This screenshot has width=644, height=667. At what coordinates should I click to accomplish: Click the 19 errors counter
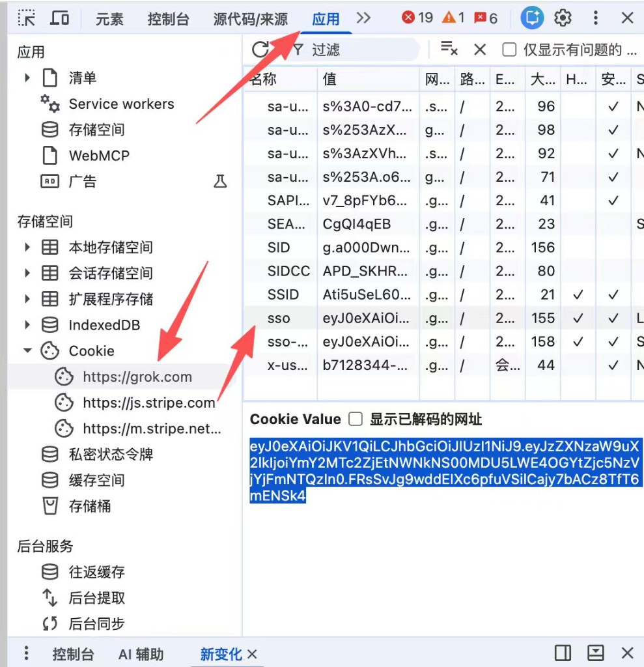point(417,18)
